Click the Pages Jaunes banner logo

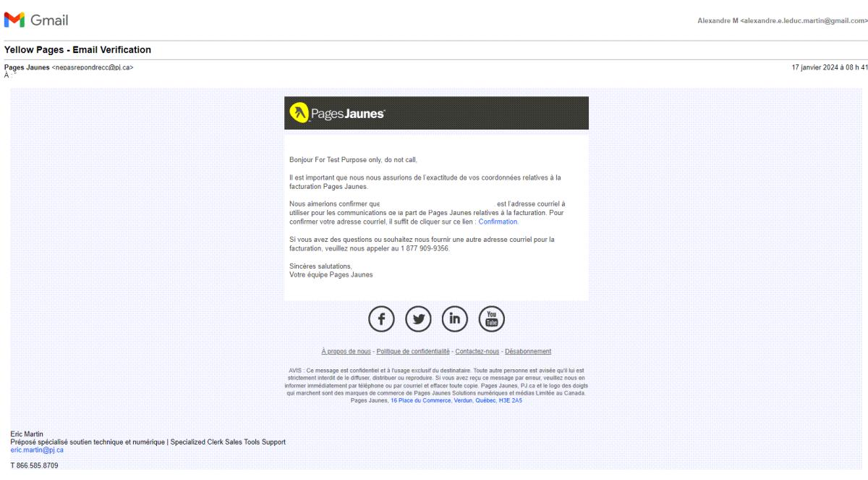337,113
